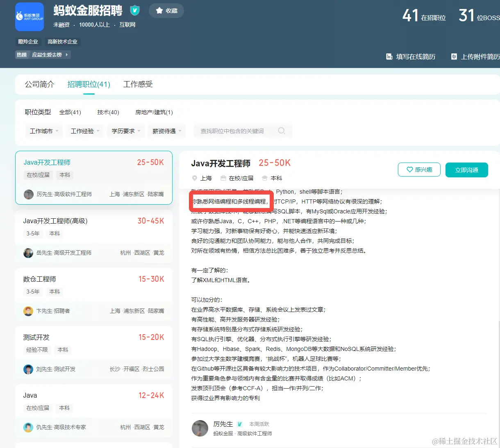500x448 pixels.
Task: Click the verified badge next to recruiter 厉先生
Action: point(241,424)
